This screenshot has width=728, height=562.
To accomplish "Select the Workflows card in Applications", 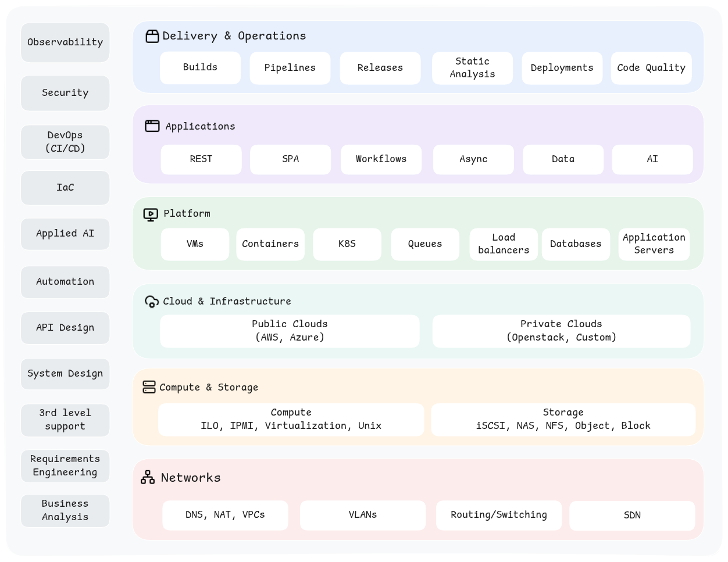I will coord(381,159).
